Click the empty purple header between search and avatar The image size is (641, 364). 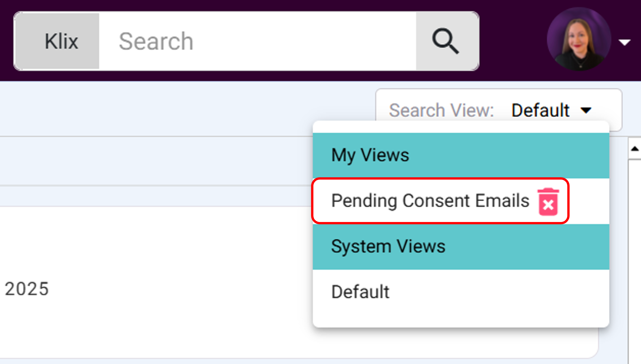click(513, 41)
